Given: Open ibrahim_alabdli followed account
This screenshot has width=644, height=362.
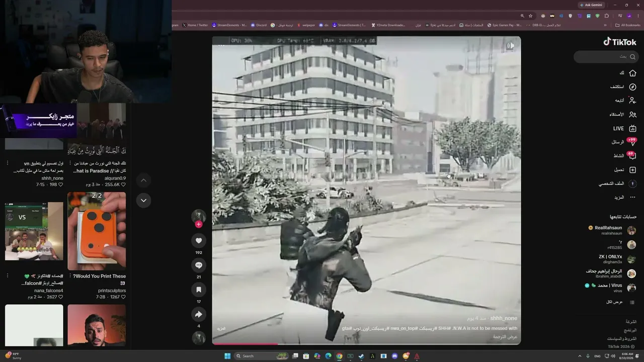Looking at the screenshot, I should (611, 274).
